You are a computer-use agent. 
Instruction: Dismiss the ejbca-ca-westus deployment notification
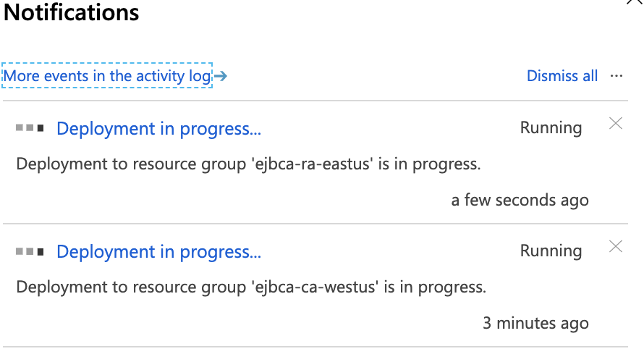pos(616,247)
